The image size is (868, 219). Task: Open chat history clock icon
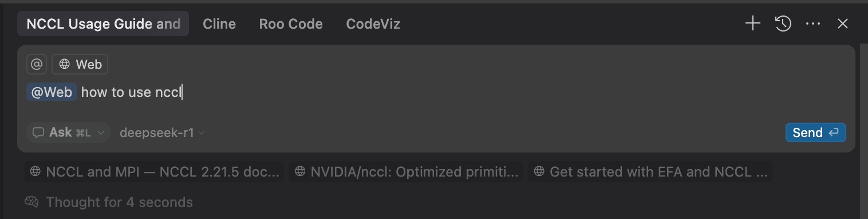click(783, 24)
